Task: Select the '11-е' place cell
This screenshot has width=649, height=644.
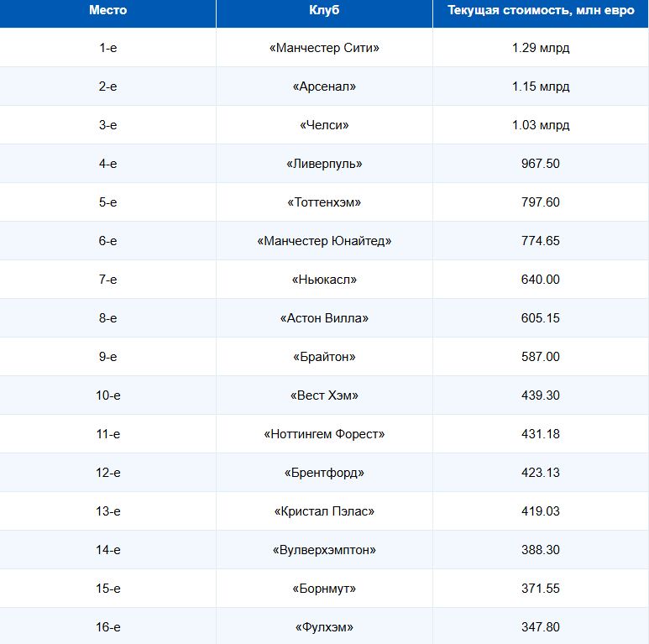Action: (x=107, y=434)
